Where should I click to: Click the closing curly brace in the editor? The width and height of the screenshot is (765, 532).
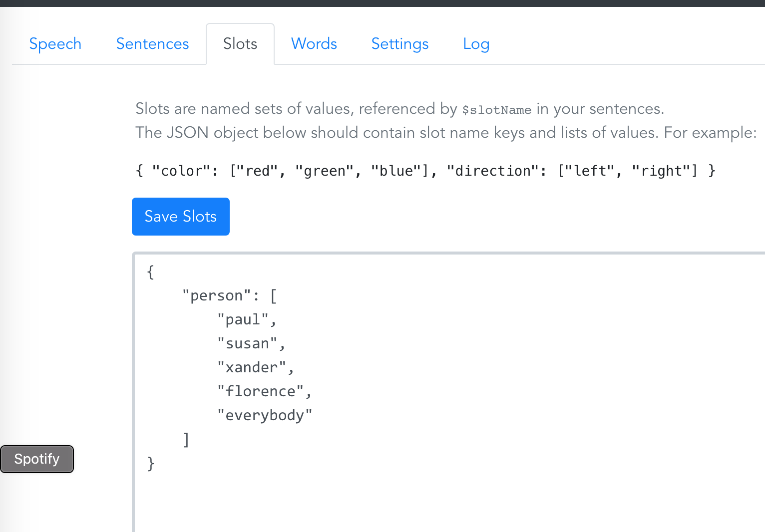(150, 464)
